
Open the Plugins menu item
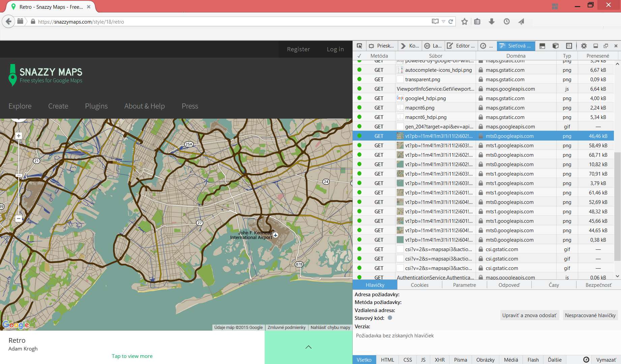96,106
